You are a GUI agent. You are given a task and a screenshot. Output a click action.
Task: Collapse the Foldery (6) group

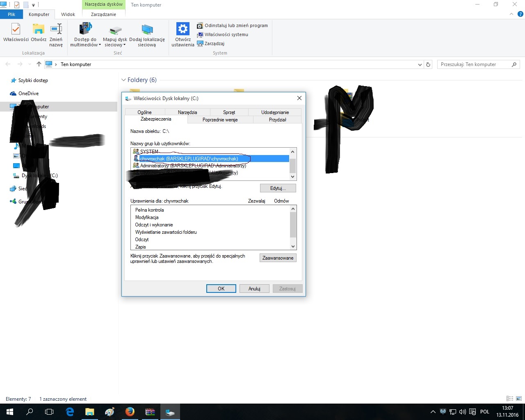pyautogui.click(x=123, y=80)
